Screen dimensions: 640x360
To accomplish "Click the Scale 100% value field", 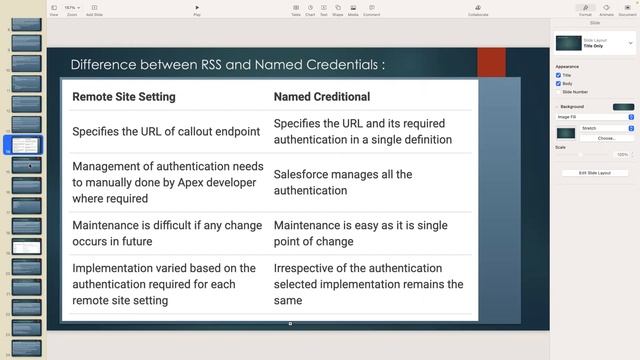I will (x=622, y=154).
